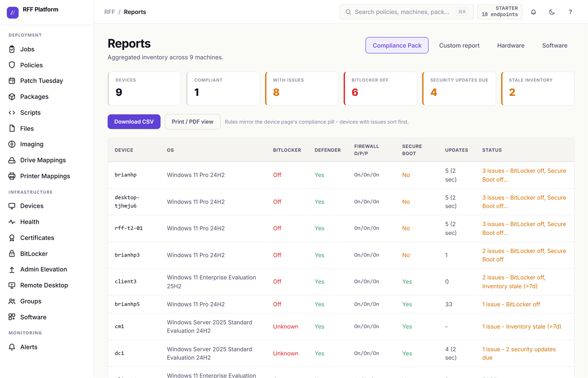This screenshot has width=588, height=378.
Task: Click the RFF breadcrumb link
Action: [x=109, y=12]
